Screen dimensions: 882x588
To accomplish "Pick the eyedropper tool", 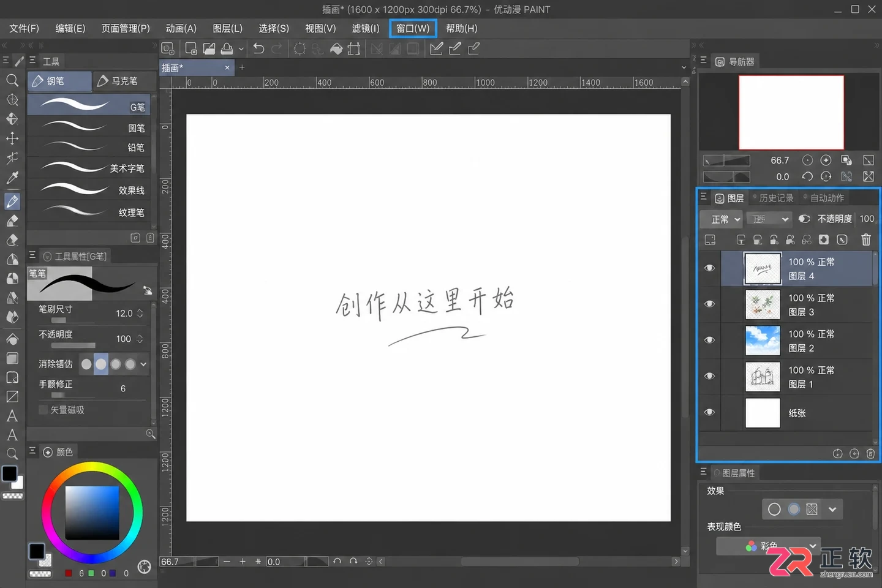I will 12,178.
